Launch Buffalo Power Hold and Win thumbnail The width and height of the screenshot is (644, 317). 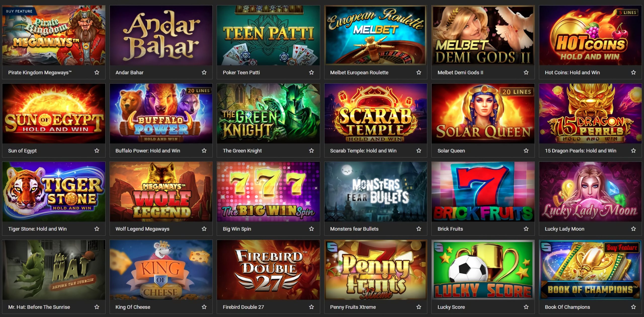(x=161, y=114)
